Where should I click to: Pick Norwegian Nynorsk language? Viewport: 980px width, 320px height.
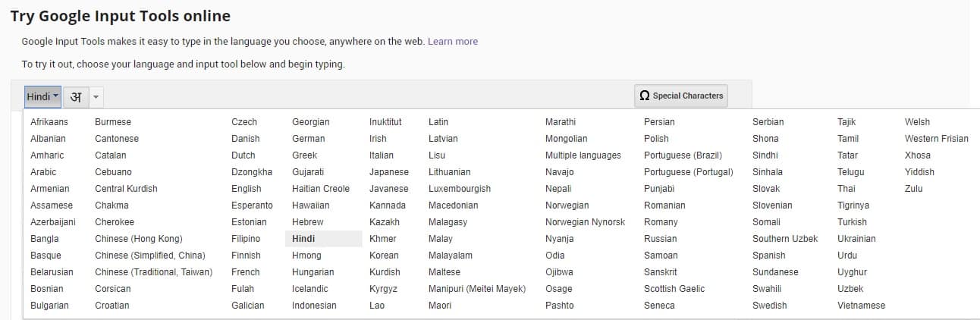tap(586, 222)
